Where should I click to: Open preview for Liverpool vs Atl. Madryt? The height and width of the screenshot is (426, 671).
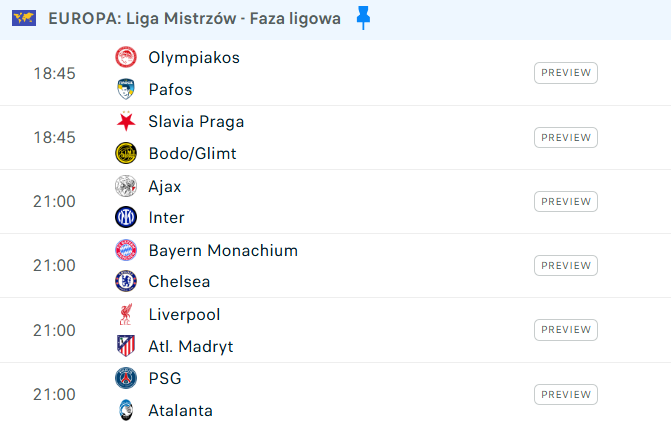pyautogui.click(x=566, y=330)
